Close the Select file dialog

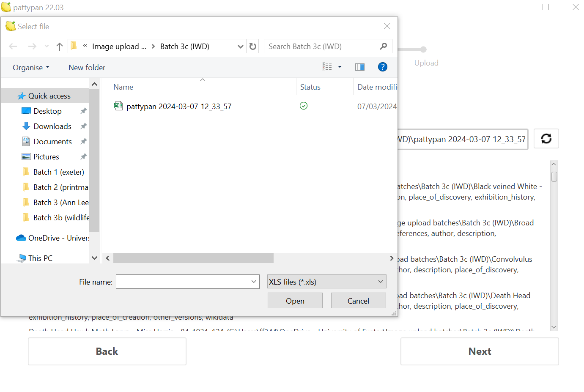coord(387,26)
